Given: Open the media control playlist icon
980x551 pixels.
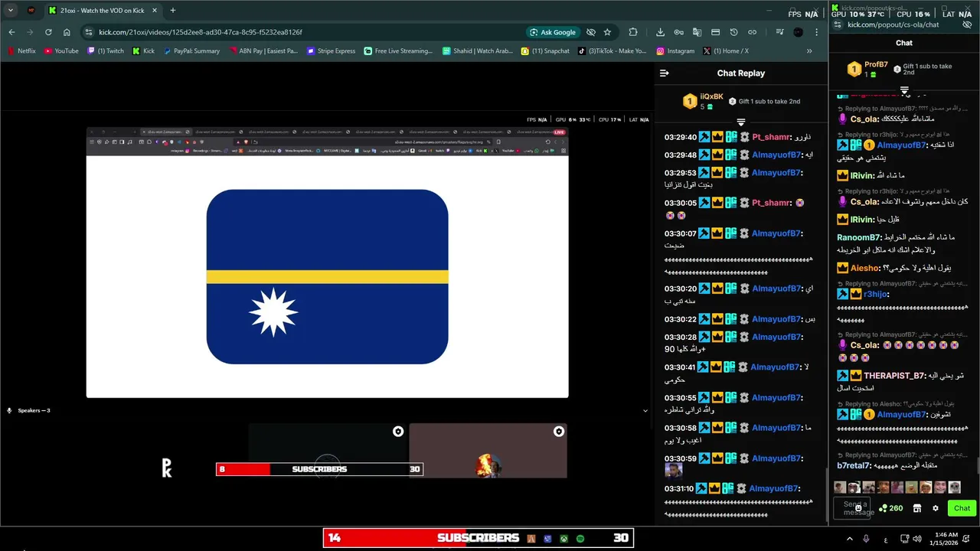Looking at the screenshot, I should pyautogui.click(x=779, y=32).
